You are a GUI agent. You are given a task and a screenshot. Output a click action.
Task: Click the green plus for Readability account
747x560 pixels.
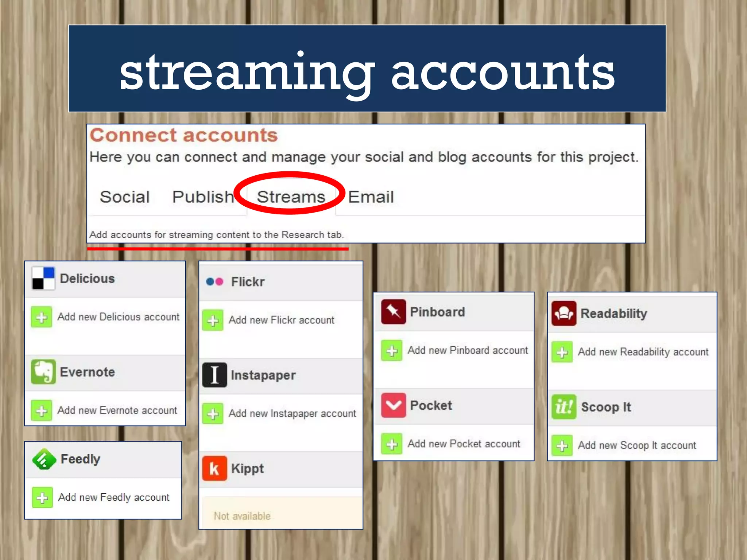pyautogui.click(x=562, y=352)
